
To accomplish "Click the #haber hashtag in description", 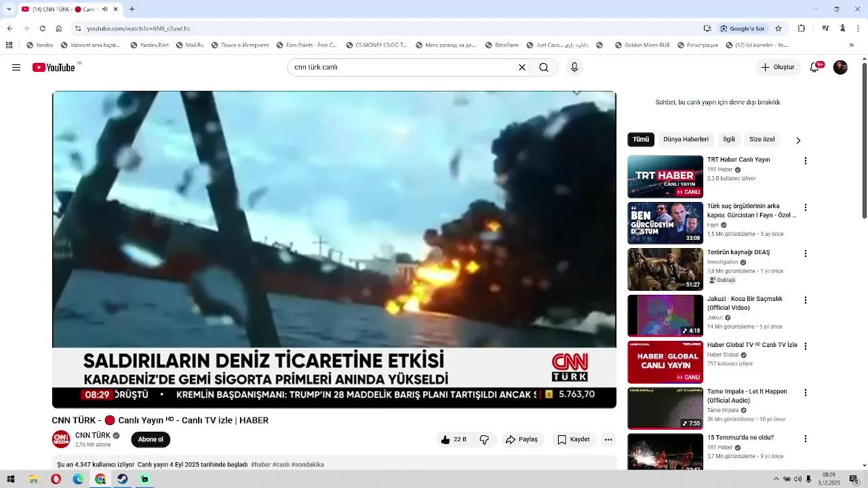I will coord(260,464).
